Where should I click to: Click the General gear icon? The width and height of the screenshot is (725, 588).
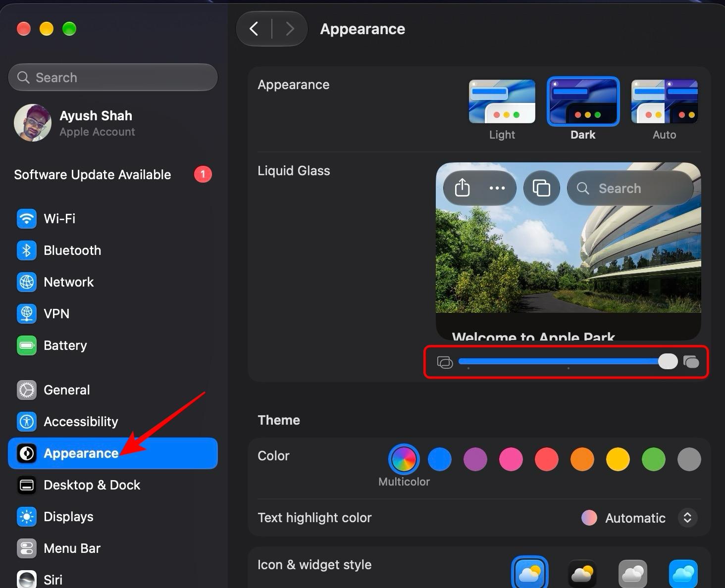[27, 390]
